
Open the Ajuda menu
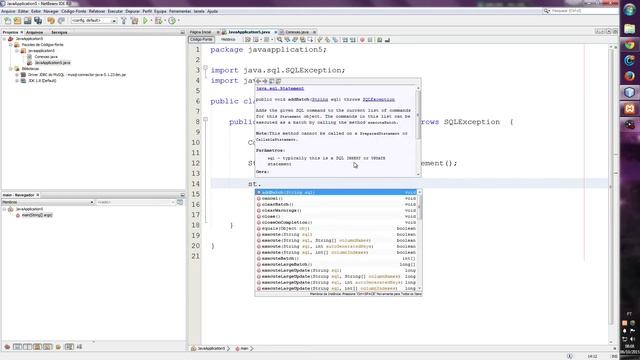pyautogui.click(x=212, y=11)
